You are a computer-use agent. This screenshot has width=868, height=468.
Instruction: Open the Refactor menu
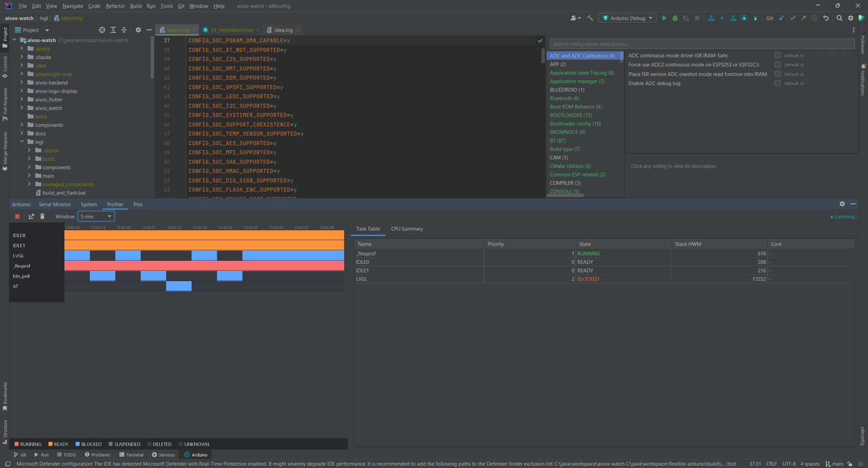pyautogui.click(x=116, y=6)
